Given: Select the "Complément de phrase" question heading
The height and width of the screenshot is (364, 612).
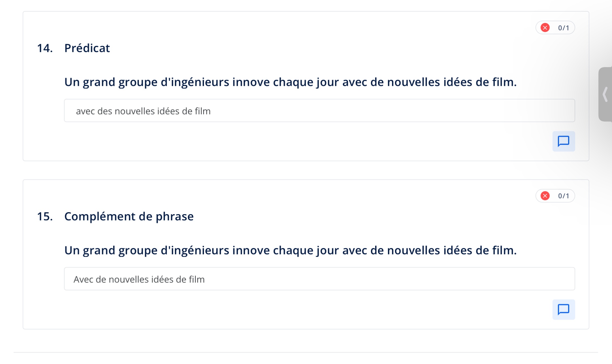Looking at the screenshot, I should pyautogui.click(x=129, y=216).
